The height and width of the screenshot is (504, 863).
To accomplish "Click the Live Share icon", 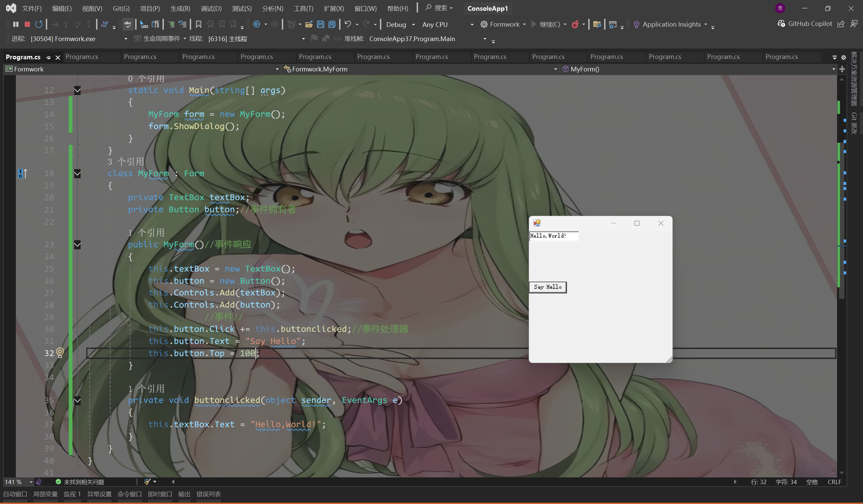I will click(841, 24).
